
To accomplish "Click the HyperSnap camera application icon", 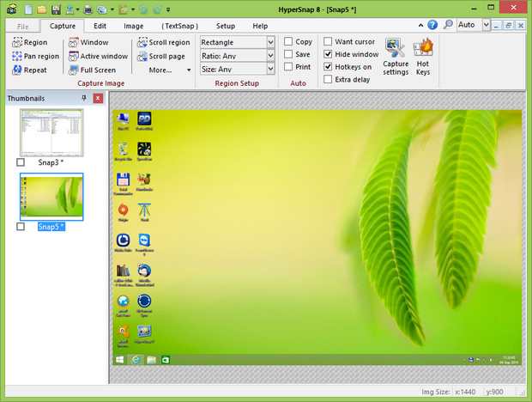I will tap(12, 9).
